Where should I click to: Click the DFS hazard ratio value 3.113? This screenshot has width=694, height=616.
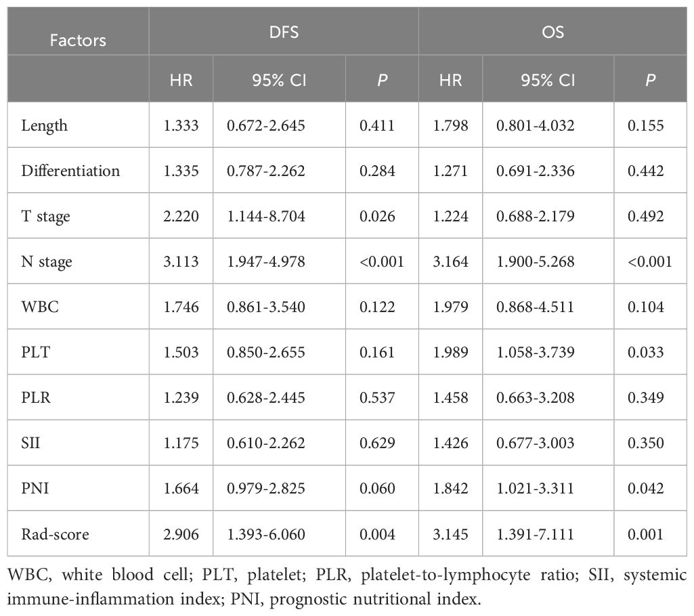(x=180, y=261)
